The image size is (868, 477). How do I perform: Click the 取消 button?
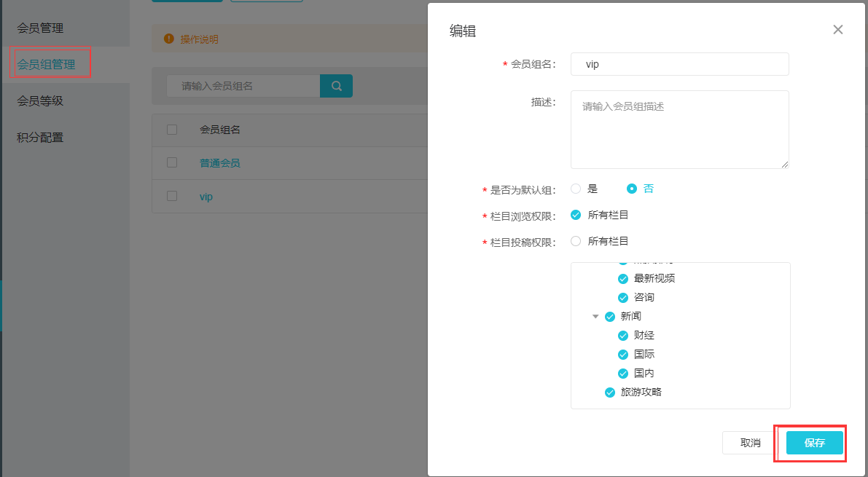[x=750, y=443]
